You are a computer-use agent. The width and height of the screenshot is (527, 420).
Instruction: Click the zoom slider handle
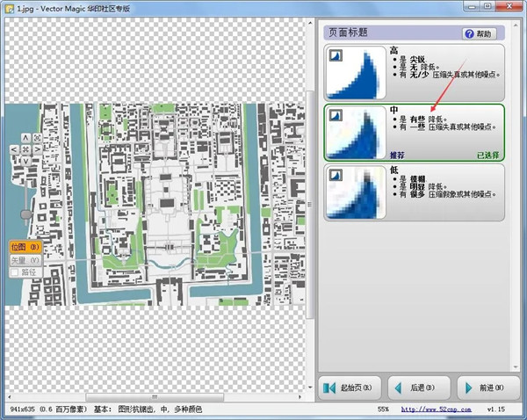click(25, 214)
